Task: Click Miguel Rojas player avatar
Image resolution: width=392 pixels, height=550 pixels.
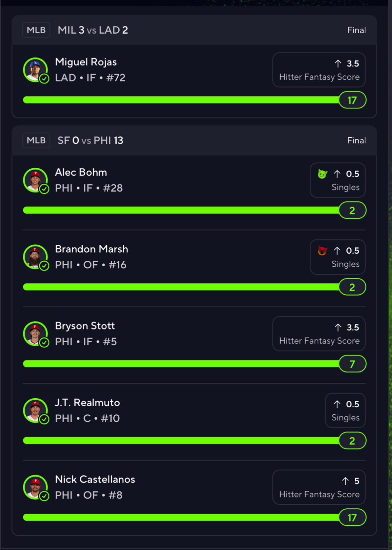Action: pyautogui.click(x=35, y=70)
